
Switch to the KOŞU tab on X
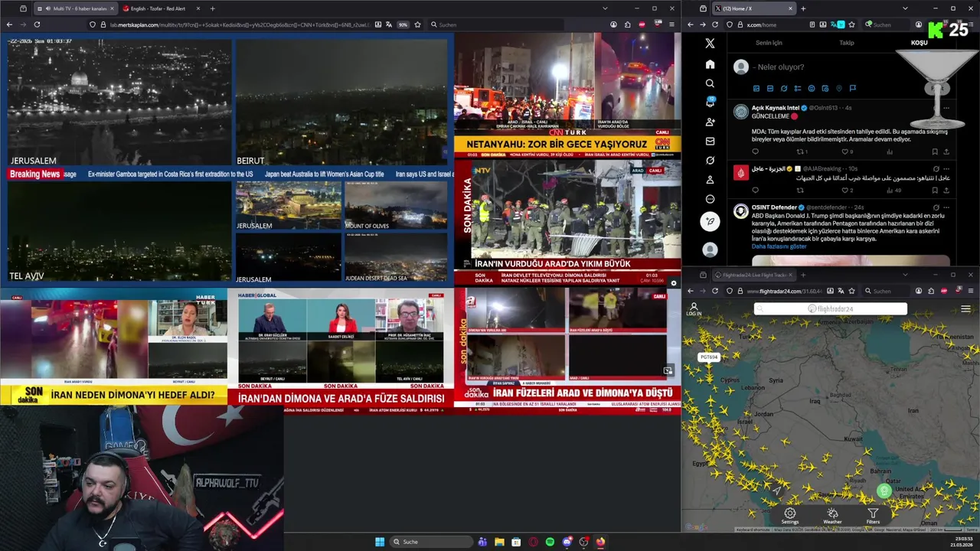919,43
